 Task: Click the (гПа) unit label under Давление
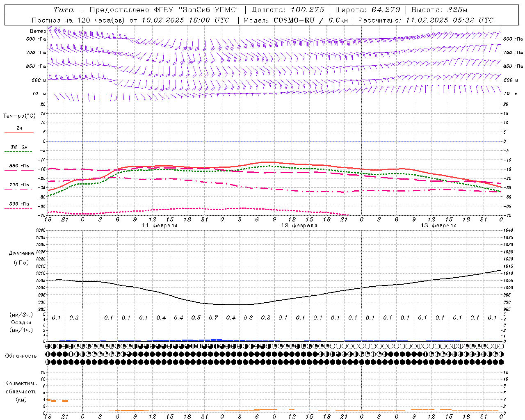coord(21,263)
